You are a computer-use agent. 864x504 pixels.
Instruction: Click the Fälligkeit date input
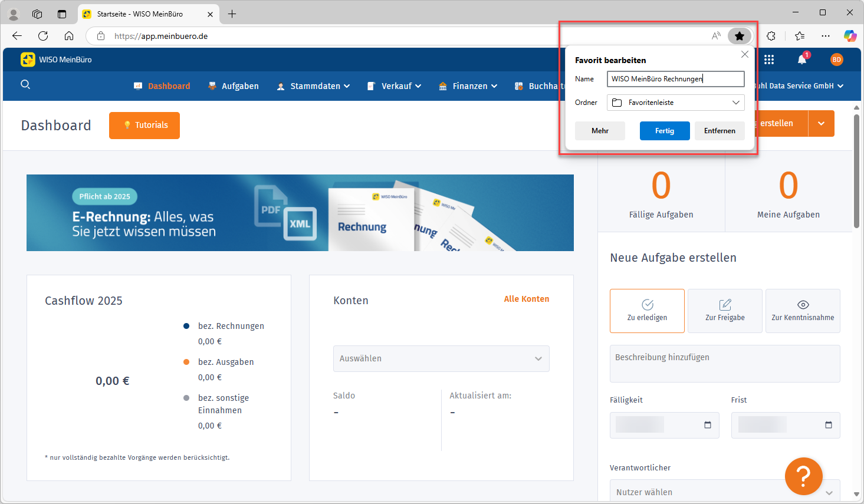coord(665,425)
